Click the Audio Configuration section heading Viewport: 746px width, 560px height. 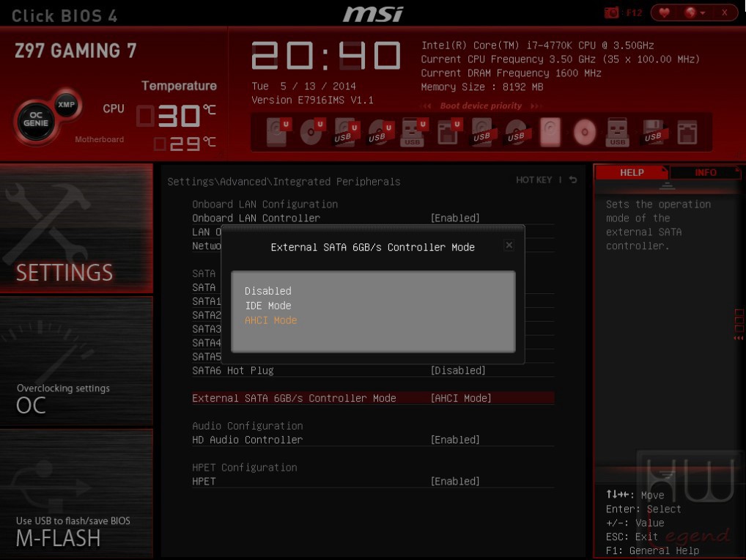coord(248,426)
